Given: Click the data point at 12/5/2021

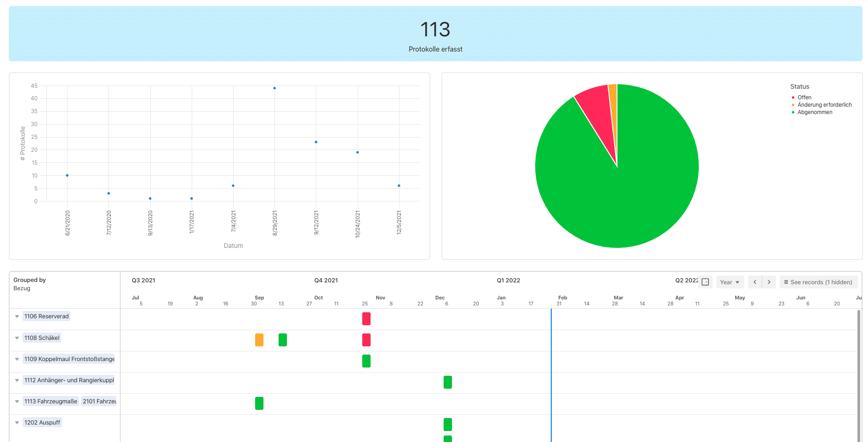Looking at the screenshot, I should [x=399, y=186].
